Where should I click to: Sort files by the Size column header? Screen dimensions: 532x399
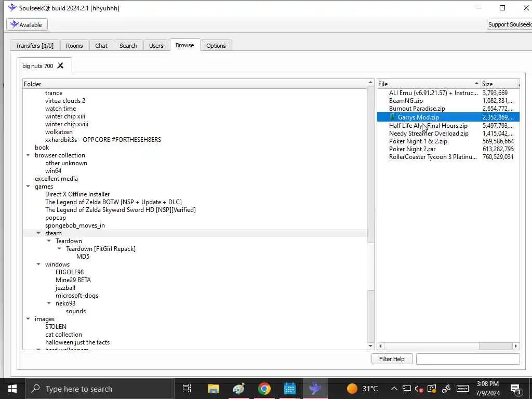click(x=499, y=84)
